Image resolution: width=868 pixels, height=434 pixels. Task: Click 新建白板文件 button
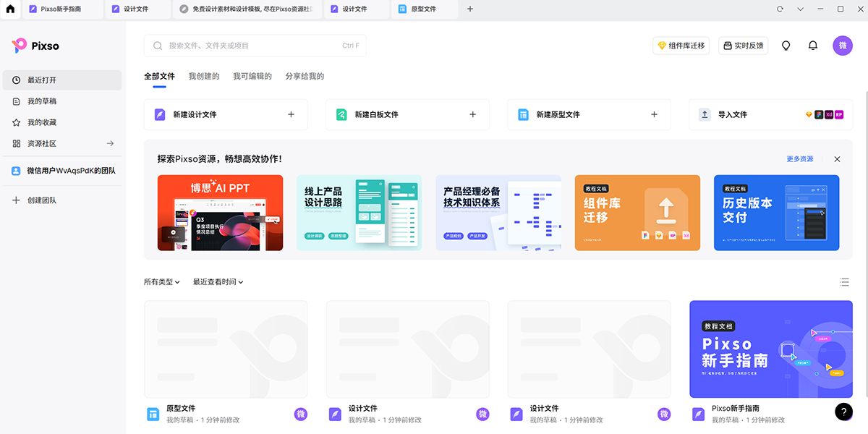407,114
